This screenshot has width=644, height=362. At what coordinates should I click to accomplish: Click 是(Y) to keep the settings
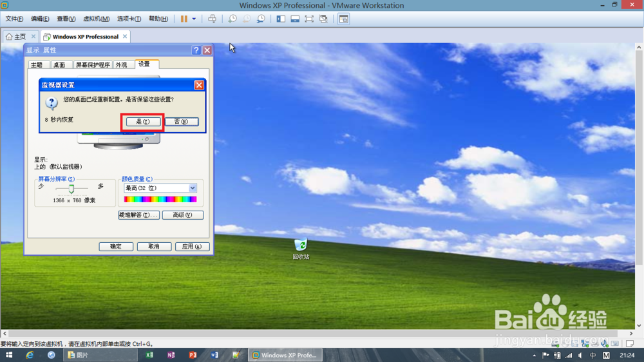(143, 122)
